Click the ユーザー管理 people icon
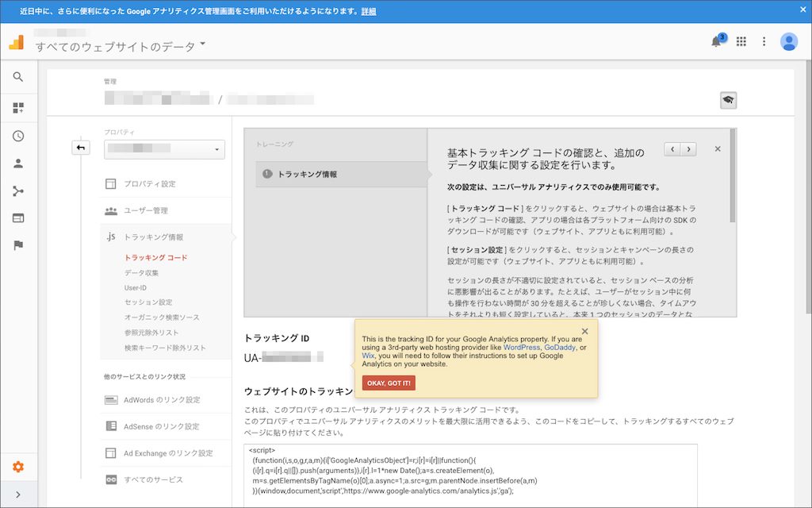Screen dimensions: 812x508 pos(111,211)
